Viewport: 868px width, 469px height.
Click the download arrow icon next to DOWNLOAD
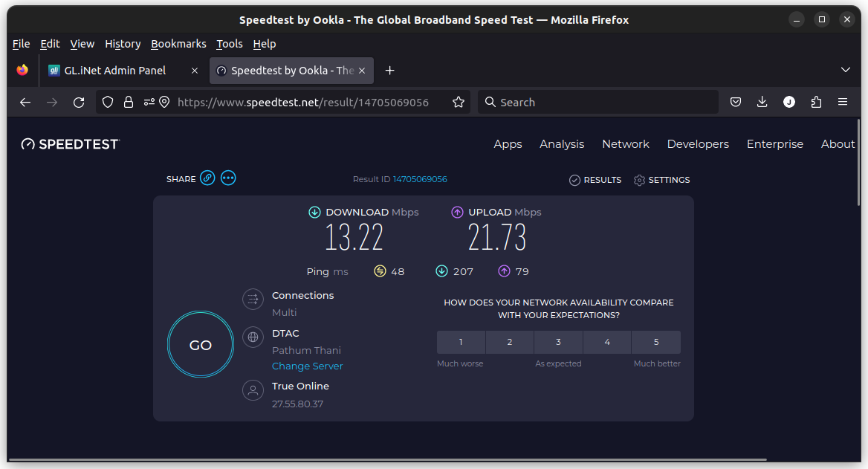point(314,212)
